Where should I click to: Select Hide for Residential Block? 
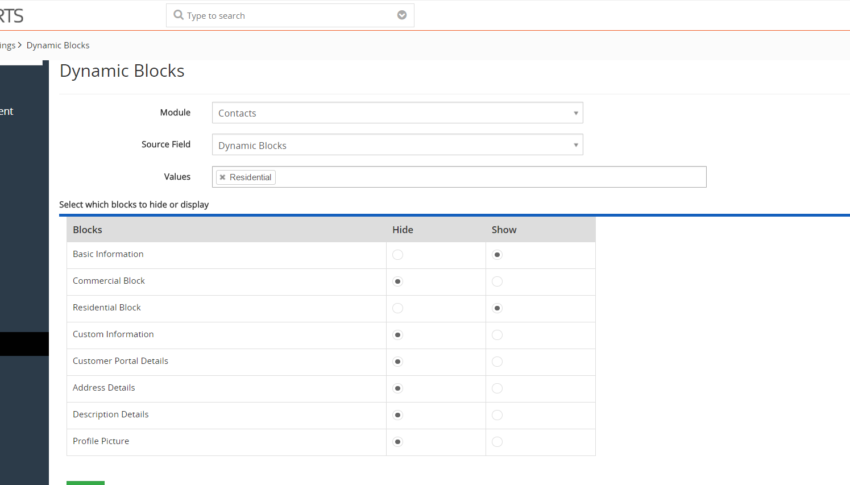(x=397, y=308)
